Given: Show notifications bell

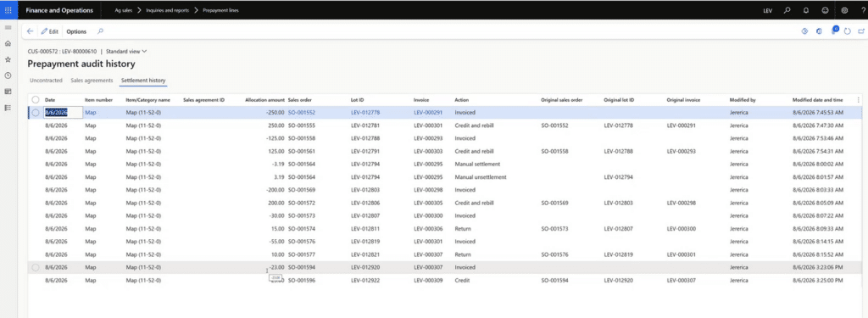Looking at the screenshot, I should coord(806,10).
